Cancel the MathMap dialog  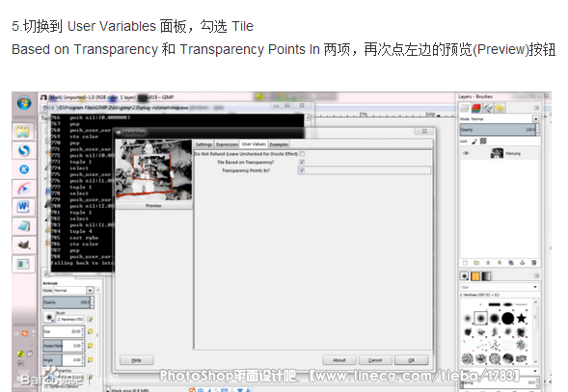click(375, 360)
